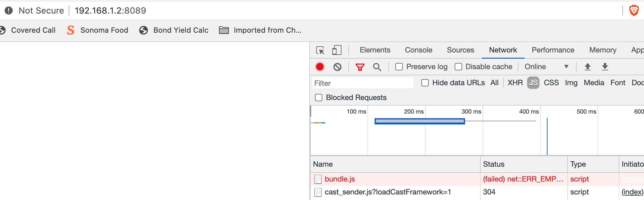Open the Online throttling dropdown
Viewport: 644px width, 200px height.
point(546,67)
